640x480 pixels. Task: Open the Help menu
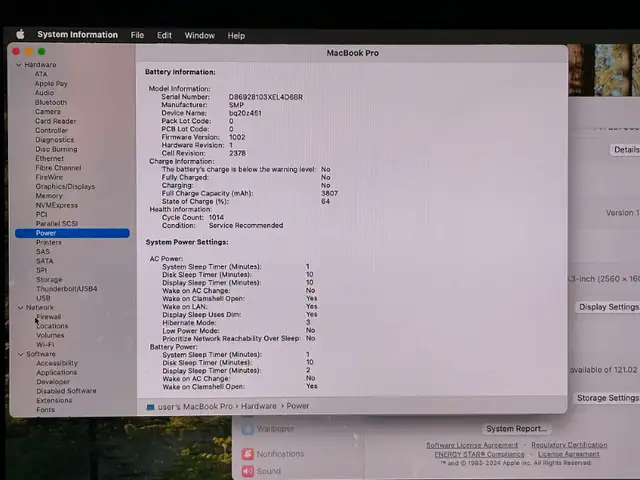[236, 36]
